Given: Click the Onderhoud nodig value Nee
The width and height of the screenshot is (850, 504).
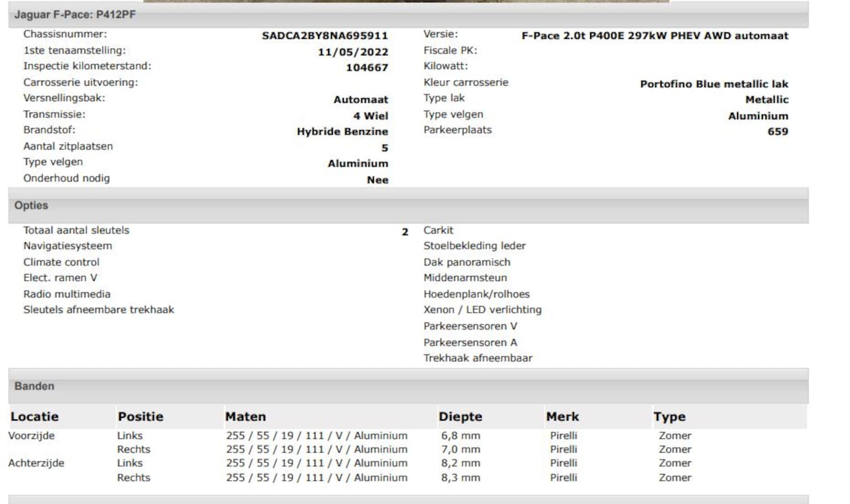Looking at the screenshot, I should coord(377,180).
